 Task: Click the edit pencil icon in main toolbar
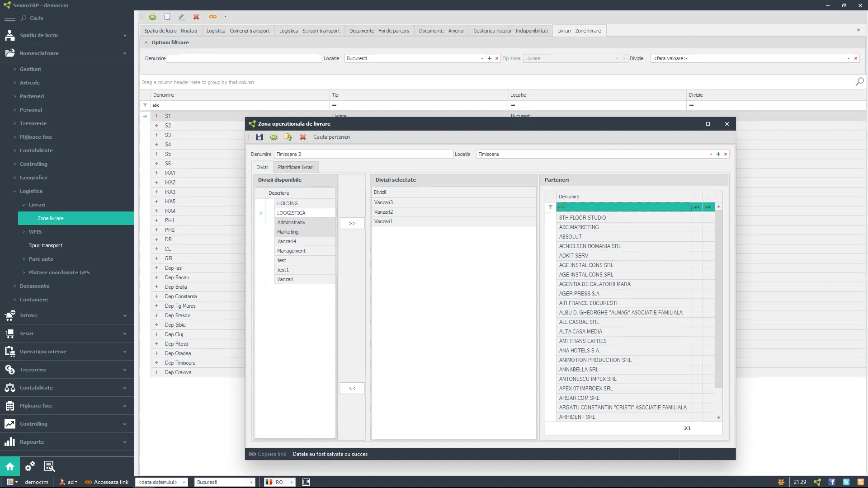pos(182,17)
